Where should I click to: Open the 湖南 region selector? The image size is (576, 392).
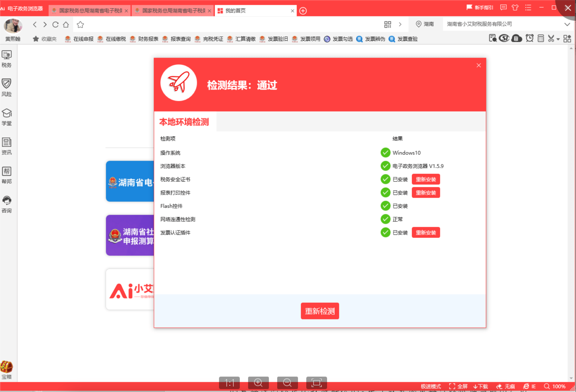click(x=425, y=24)
